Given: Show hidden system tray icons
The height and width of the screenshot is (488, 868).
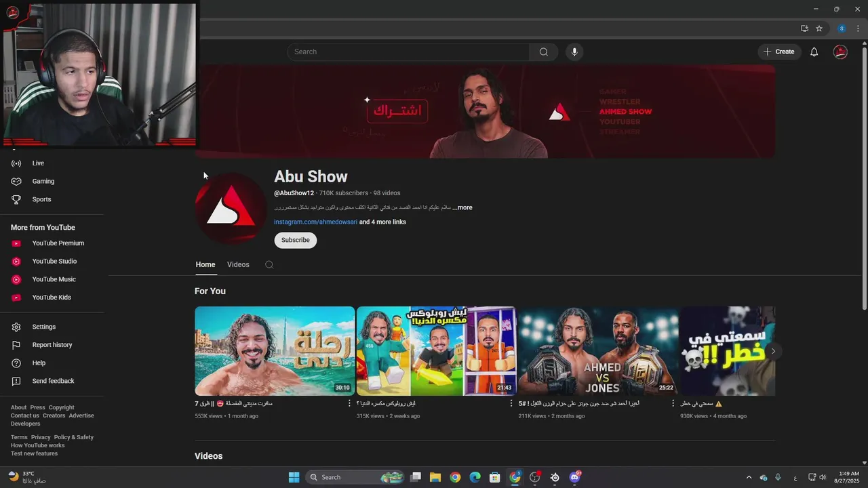Looking at the screenshot, I should point(749,477).
